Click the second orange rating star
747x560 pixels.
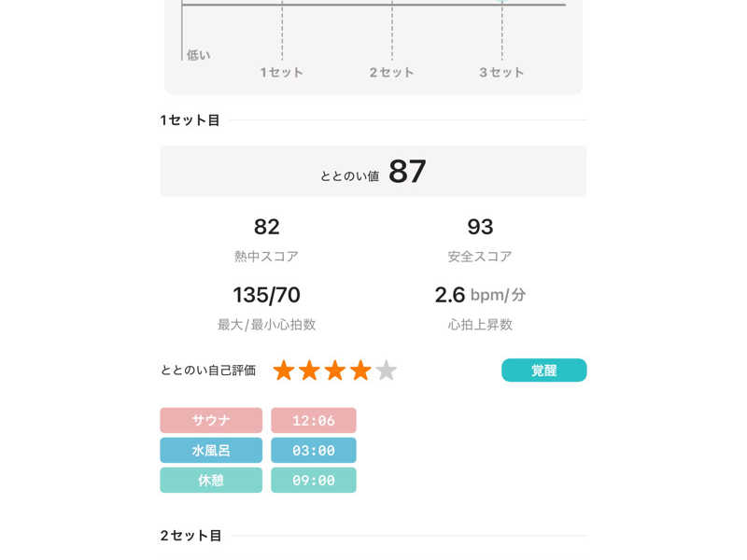click(309, 371)
